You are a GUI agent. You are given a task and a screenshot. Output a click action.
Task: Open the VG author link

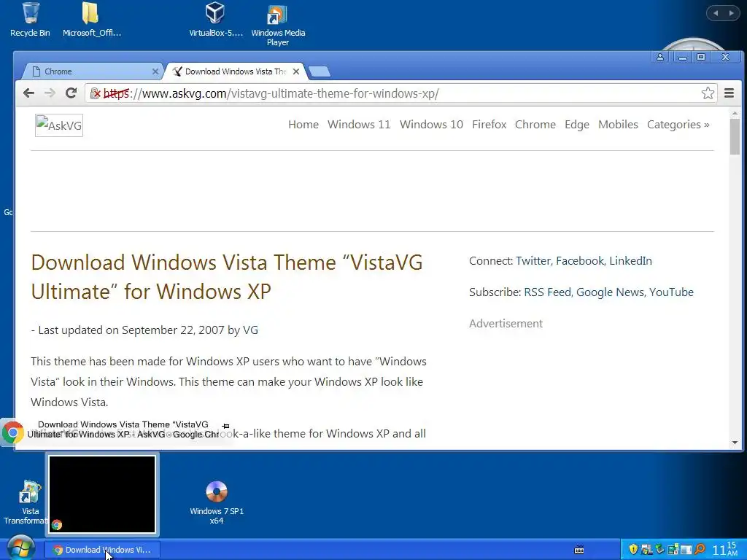(251, 330)
